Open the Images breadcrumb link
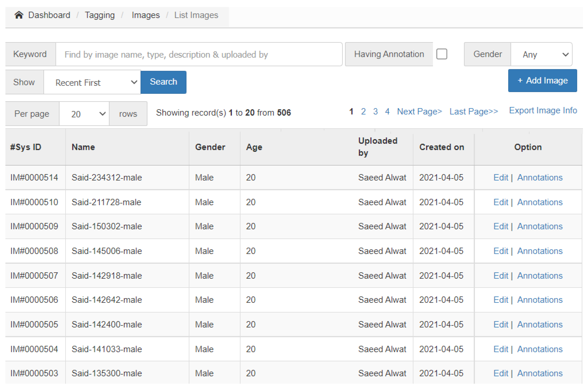The height and width of the screenshot is (392, 588). (146, 15)
